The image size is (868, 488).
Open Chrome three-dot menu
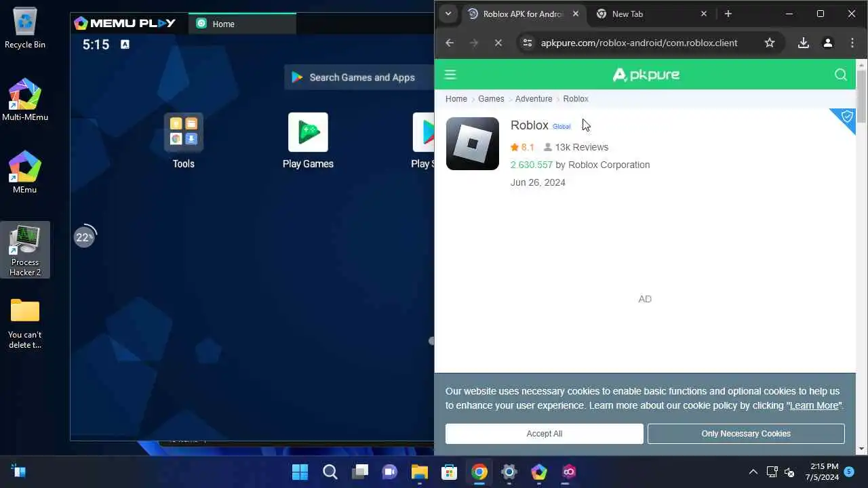pos(852,43)
